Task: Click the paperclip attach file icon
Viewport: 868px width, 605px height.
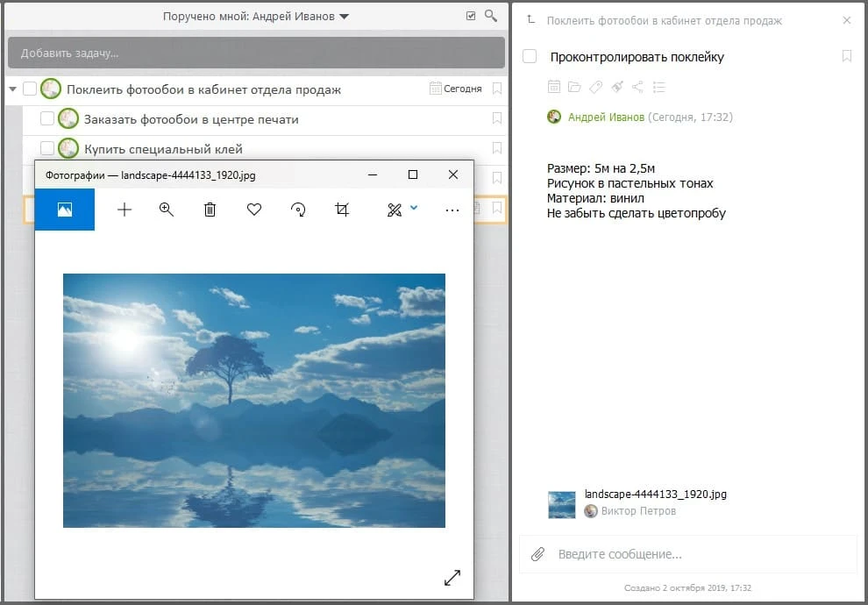Action: [x=538, y=554]
